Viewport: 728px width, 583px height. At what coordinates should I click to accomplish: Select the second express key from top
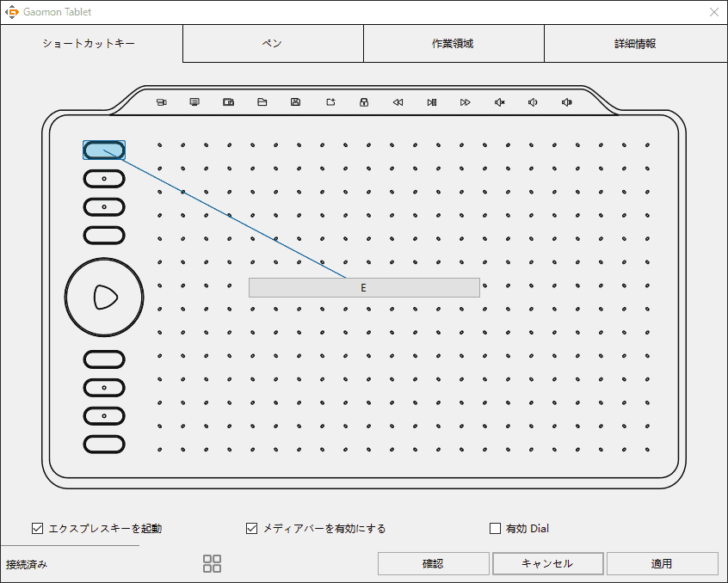click(104, 179)
